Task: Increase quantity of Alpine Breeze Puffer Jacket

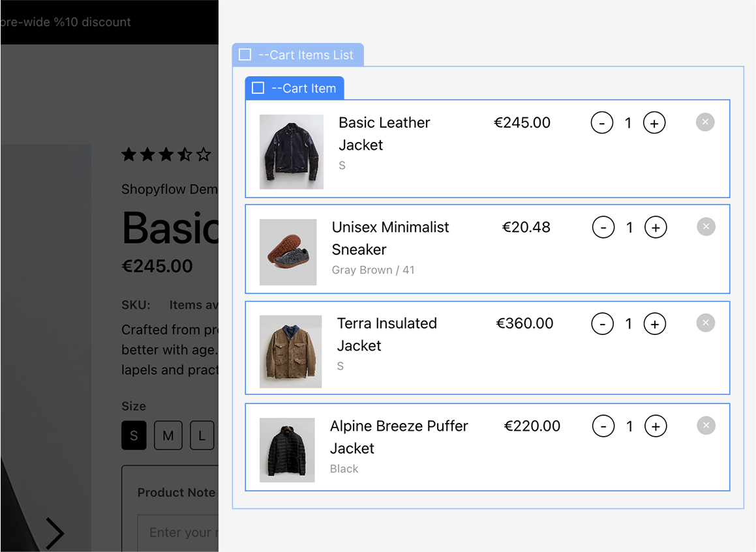Action: coord(656,426)
